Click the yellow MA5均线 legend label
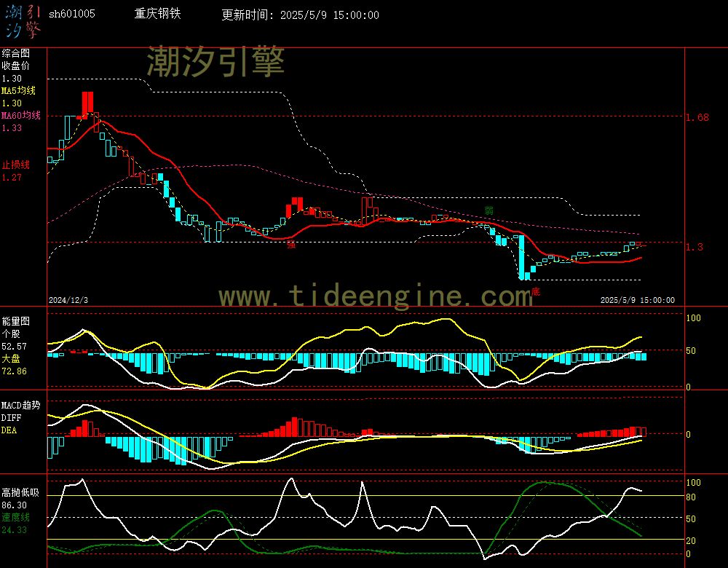Screen dimensions: 728x568 (x=19, y=90)
